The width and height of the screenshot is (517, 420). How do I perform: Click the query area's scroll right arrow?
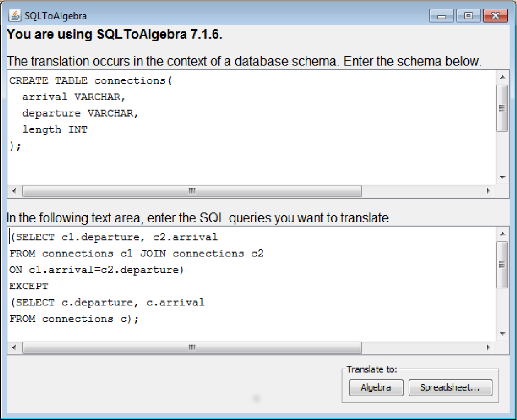tap(488, 348)
